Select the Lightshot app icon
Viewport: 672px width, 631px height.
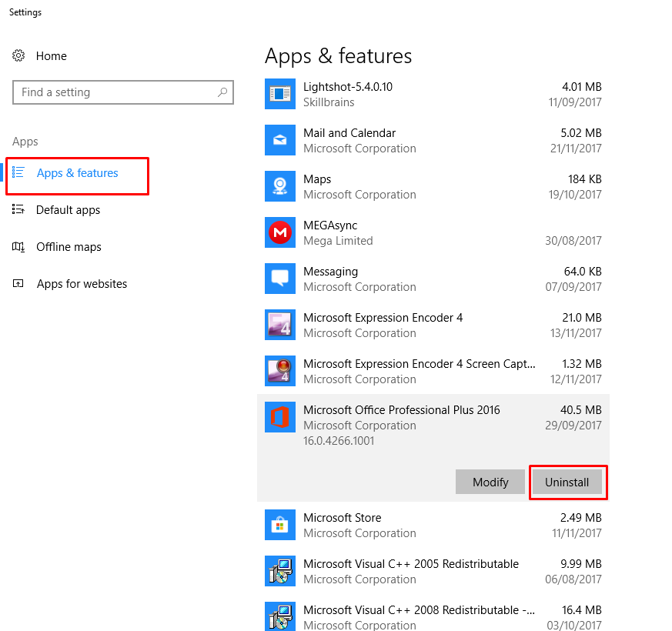click(280, 94)
